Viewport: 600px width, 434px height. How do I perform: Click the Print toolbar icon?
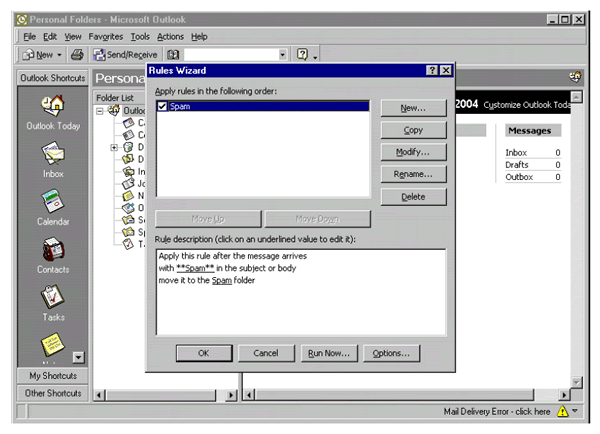click(77, 55)
